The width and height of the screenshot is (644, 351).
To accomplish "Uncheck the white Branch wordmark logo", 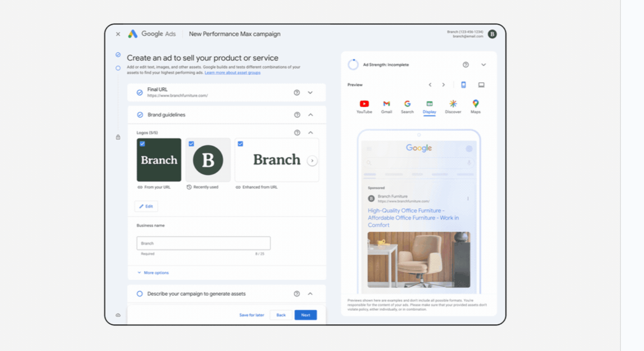I will pos(240,144).
